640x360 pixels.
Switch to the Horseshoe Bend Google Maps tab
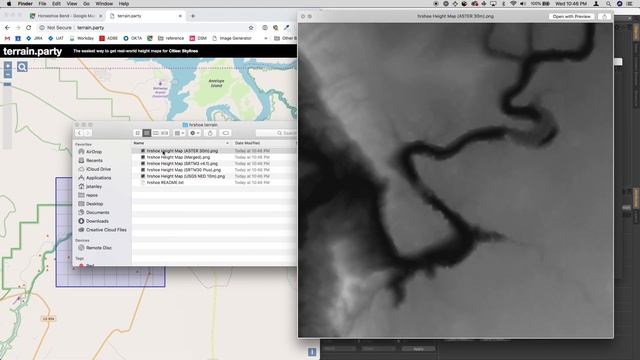pyautogui.click(x=65, y=16)
